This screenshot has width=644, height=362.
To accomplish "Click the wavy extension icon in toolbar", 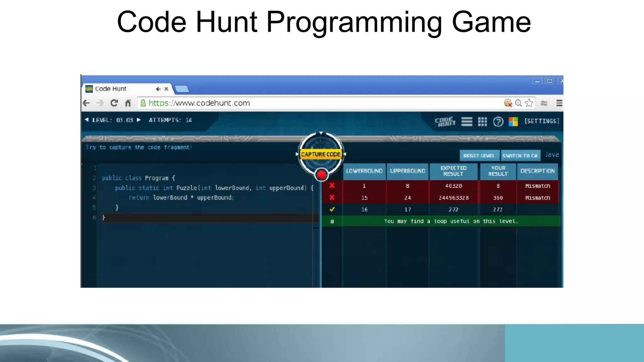I will (544, 103).
